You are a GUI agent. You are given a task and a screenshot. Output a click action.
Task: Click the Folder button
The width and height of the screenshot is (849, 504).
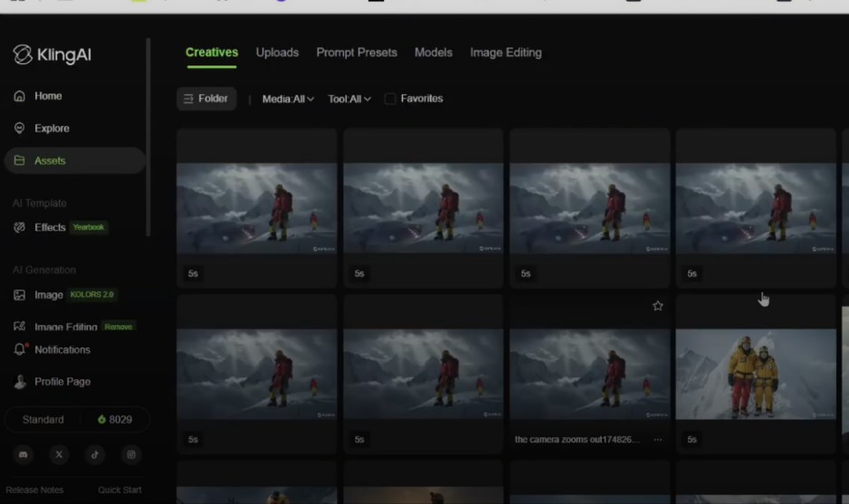click(x=206, y=99)
